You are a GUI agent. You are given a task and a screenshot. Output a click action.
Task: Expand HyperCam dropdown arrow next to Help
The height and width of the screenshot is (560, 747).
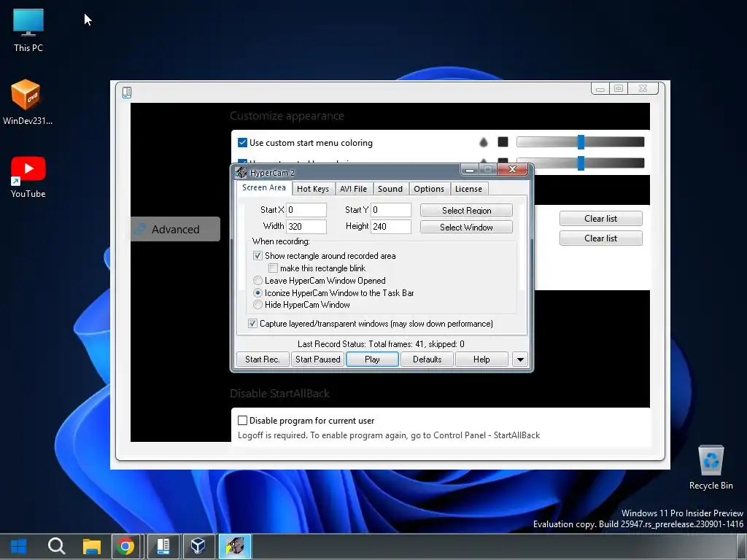pyautogui.click(x=520, y=359)
